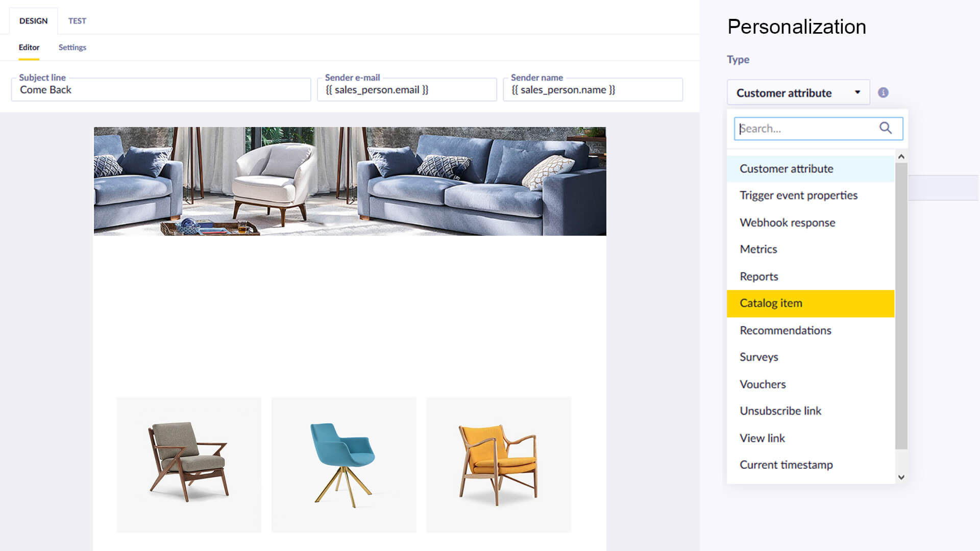Click the search magnifier icon in dropdown
Viewport: 980px width, 551px height.
pos(886,128)
